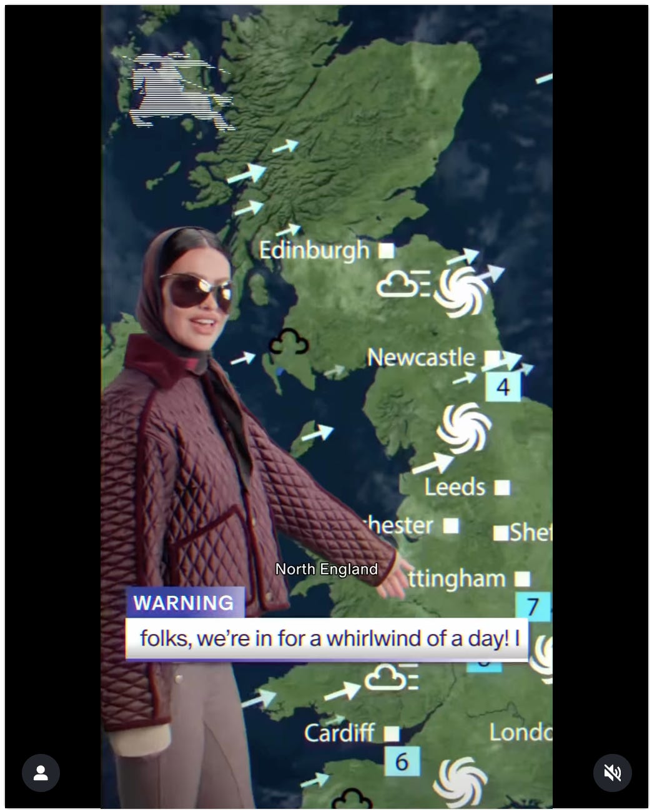Click the windy cloud icon near Edinburgh
The image size is (657, 812).
pos(402,284)
